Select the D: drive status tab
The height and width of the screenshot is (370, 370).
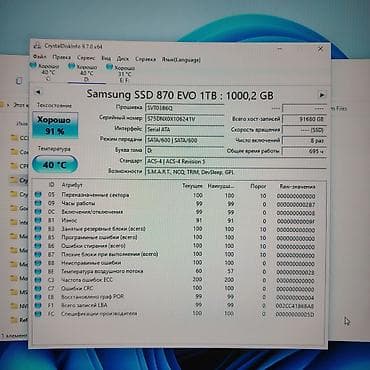pyautogui.click(x=87, y=72)
